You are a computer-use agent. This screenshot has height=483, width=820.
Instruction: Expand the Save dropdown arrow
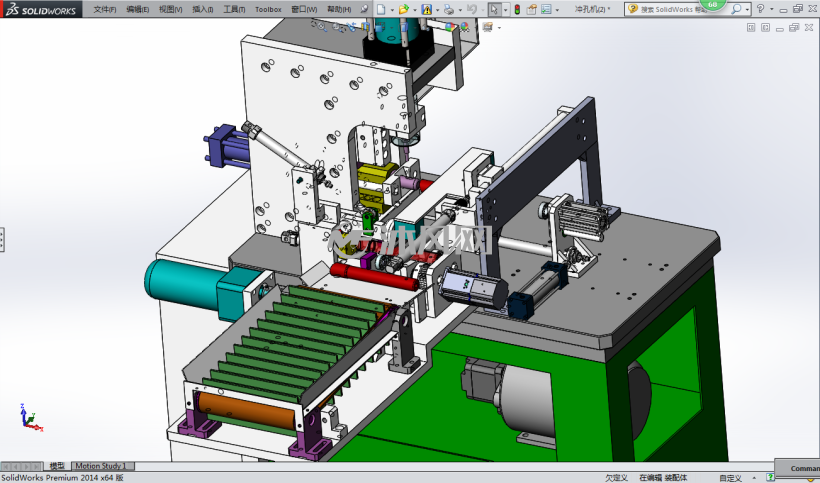tap(438, 9)
